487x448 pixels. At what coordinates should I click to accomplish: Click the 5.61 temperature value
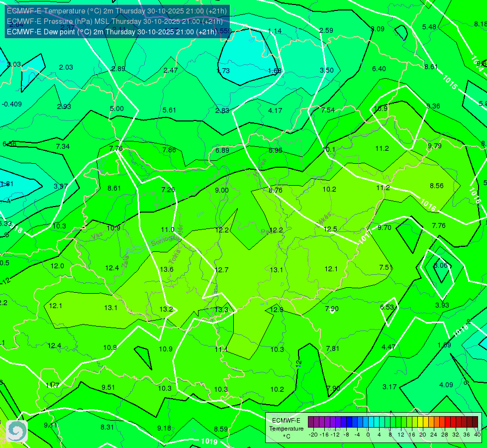click(x=169, y=110)
